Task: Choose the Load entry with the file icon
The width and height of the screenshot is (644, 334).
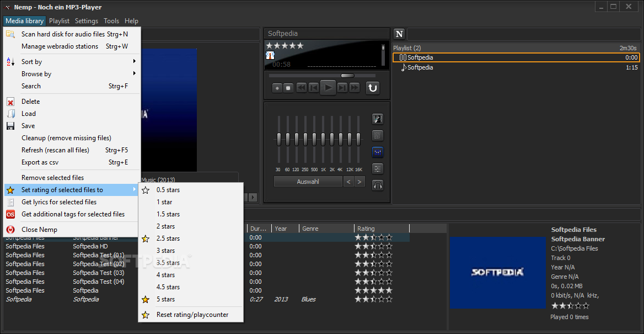Action: [x=72, y=114]
